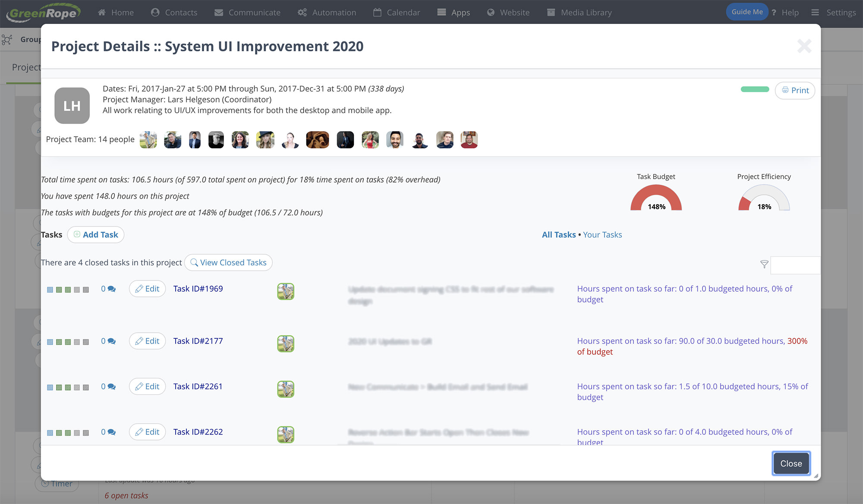Click the GreenRope logo
Image resolution: width=863 pixels, height=504 pixels.
(43, 12)
